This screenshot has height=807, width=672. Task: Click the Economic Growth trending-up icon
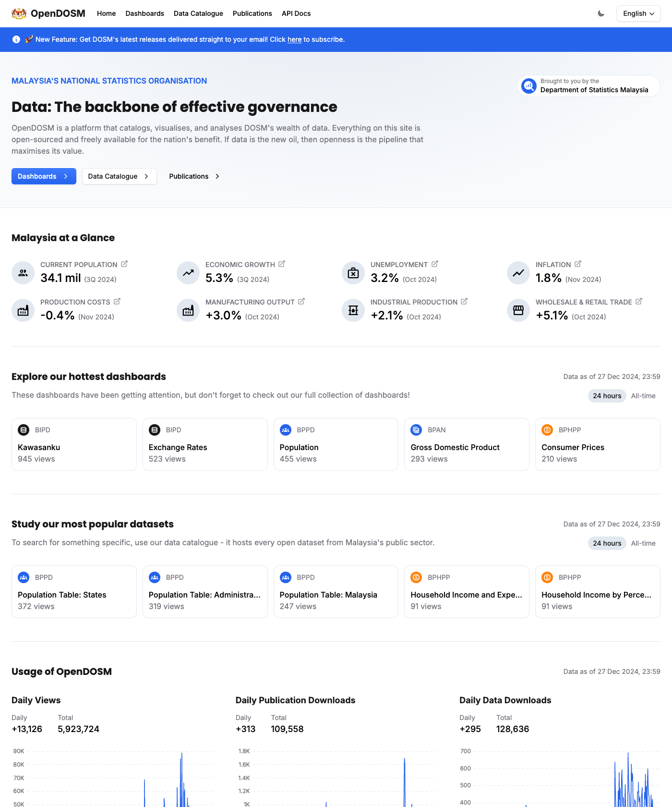tap(188, 273)
